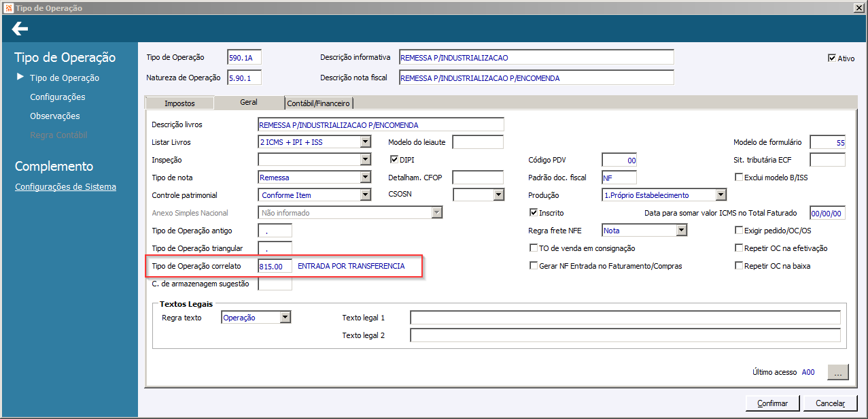Click the Confirmar button

point(773,403)
